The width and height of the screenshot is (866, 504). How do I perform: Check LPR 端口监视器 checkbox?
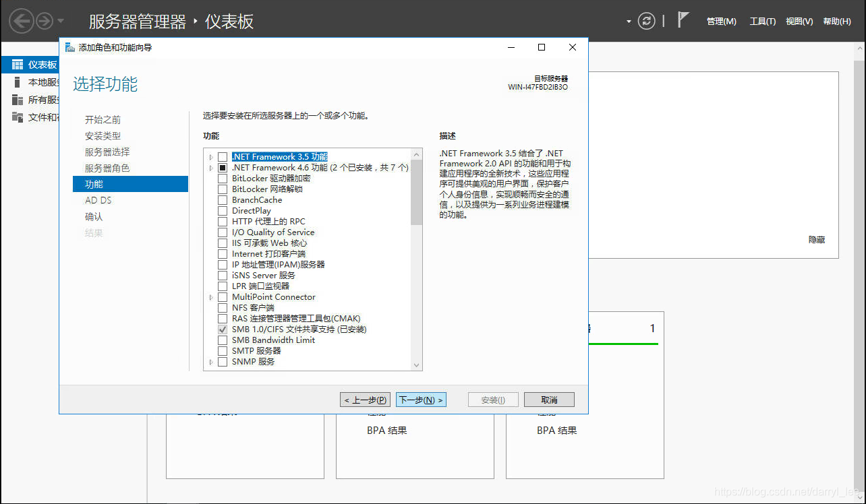(223, 286)
